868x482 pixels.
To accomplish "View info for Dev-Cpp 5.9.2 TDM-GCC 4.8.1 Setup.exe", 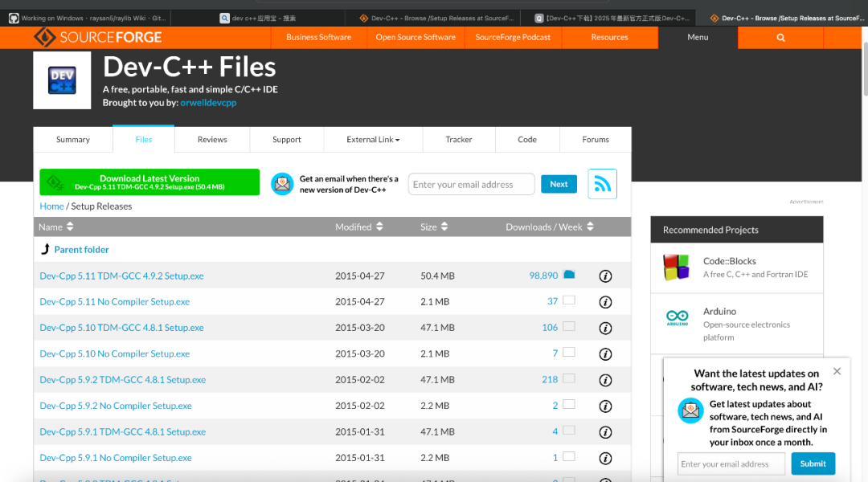I will (606, 380).
